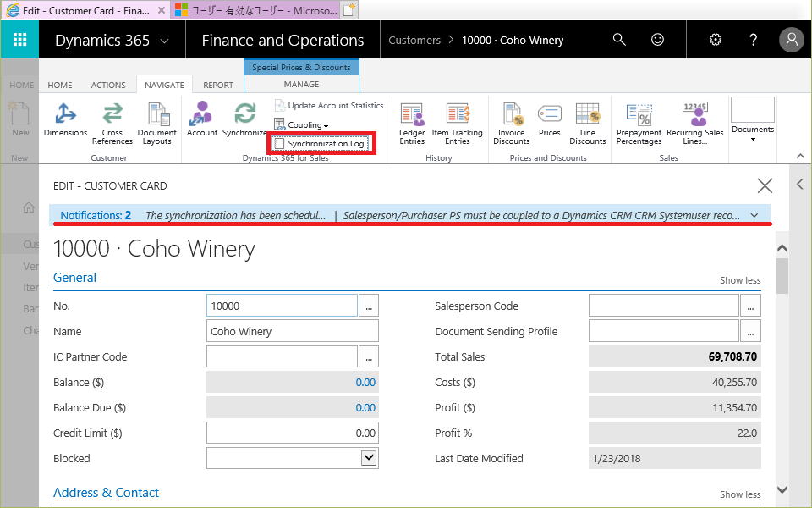
Task: Click Finance and Operations title
Action: coord(283,41)
